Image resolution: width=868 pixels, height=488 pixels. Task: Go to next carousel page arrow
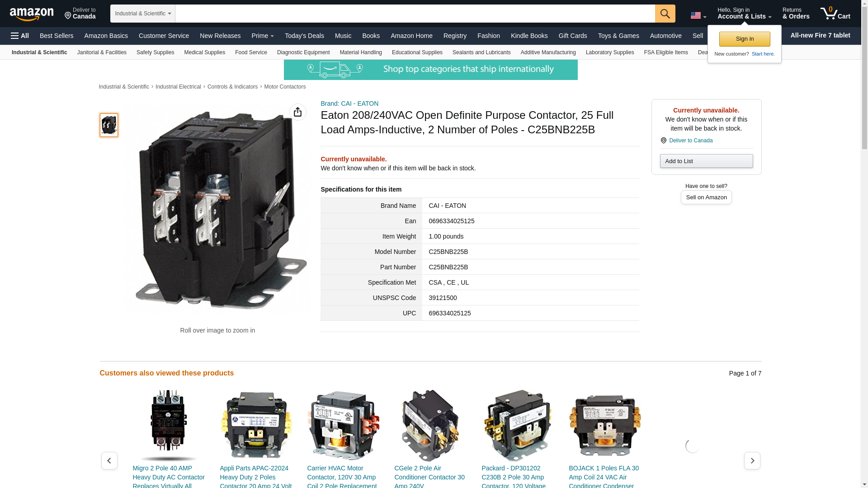752,460
